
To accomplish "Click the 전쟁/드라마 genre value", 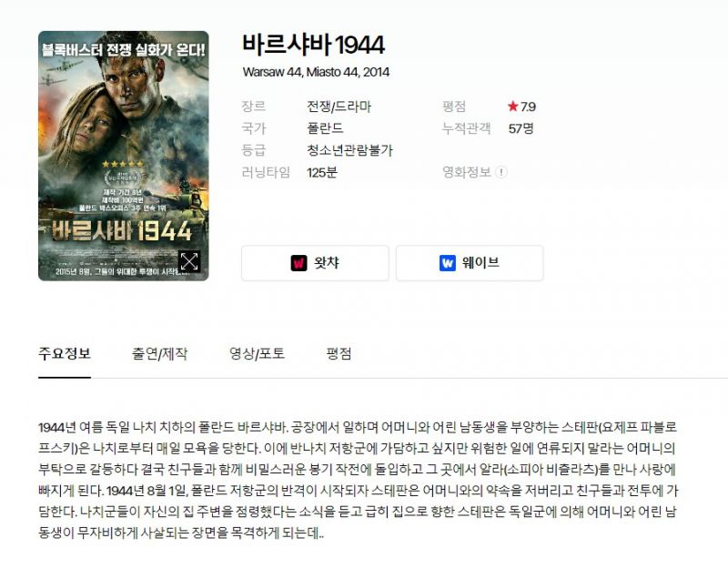I will coord(339,107).
